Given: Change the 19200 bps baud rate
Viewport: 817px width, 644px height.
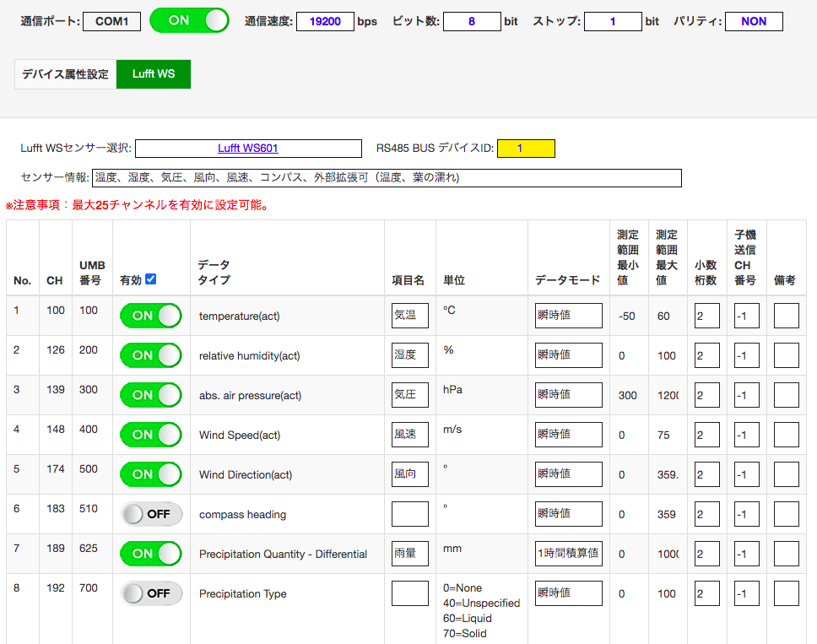Looking at the screenshot, I should (325, 21).
